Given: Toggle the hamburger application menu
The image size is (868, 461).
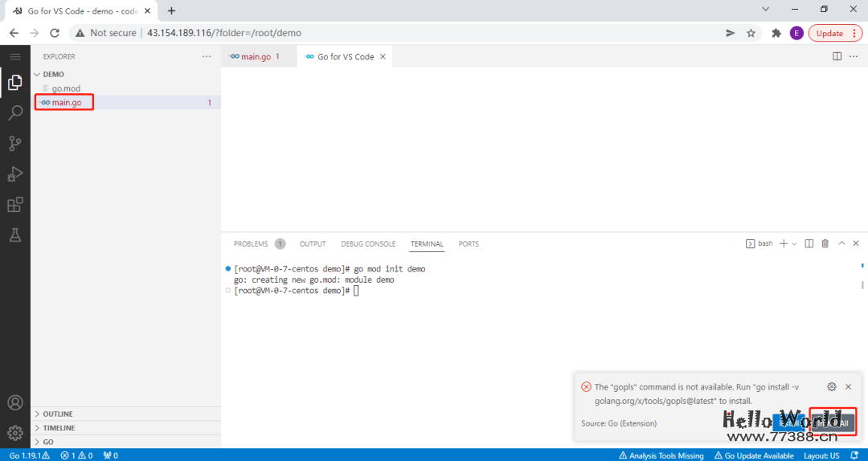Looking at the screenshot, I should [14, 56].
